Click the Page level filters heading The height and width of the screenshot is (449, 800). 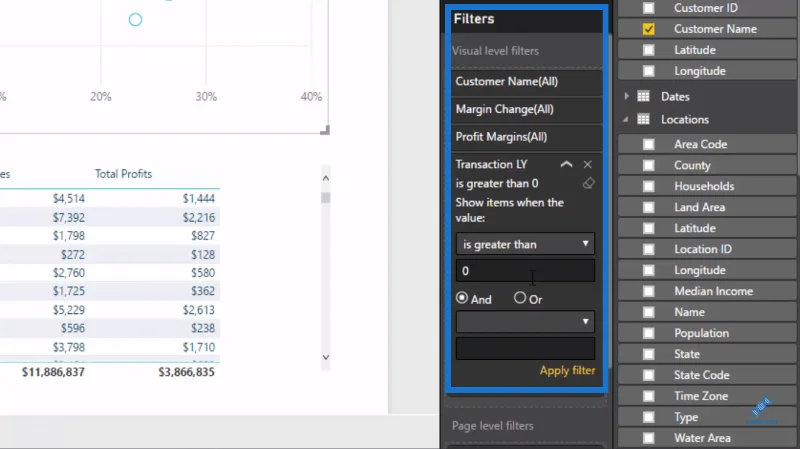pyautogui.click(x=493, y=426)
